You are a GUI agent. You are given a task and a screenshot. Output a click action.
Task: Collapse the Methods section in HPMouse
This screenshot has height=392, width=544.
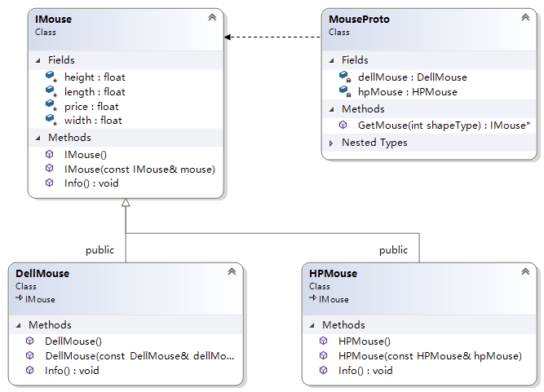tap(312, 325)
